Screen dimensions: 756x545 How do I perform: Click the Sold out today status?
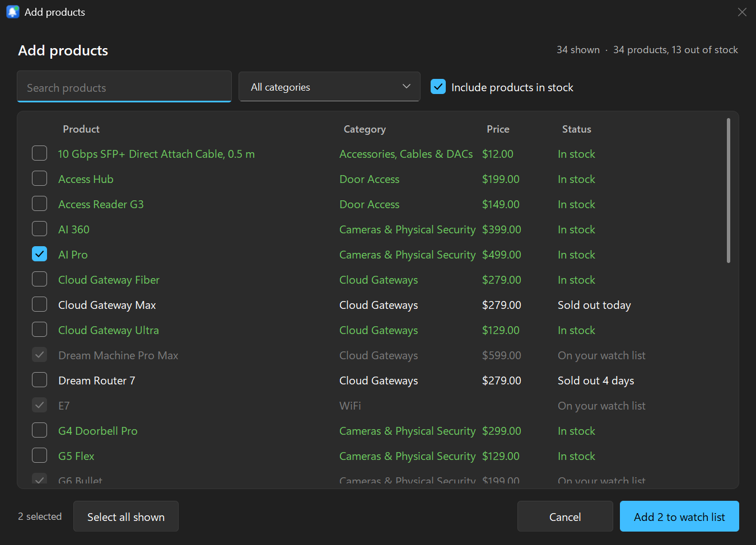pyautogui.click(x=594, y=305)
